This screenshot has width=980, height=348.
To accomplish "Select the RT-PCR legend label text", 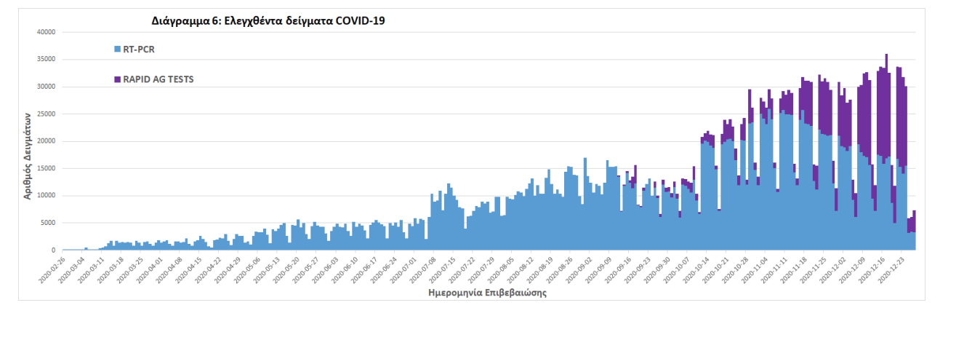I will [139, 50].
